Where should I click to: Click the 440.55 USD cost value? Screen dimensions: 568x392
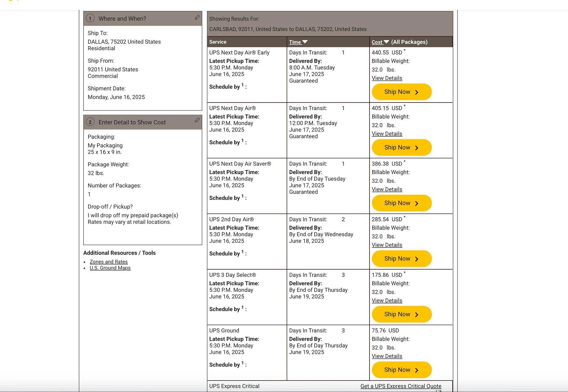tap(387, 52)
